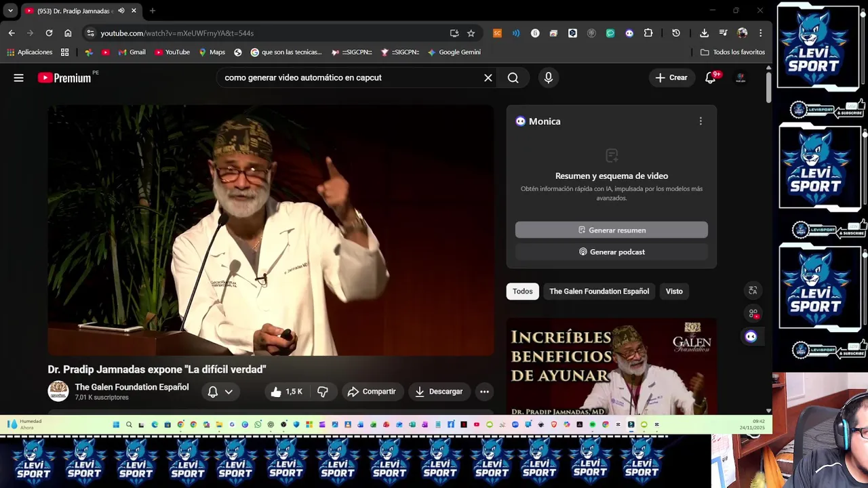Select The Galen Foundation Español filter chip
The image size is (868, 488).
click(599, 291)
